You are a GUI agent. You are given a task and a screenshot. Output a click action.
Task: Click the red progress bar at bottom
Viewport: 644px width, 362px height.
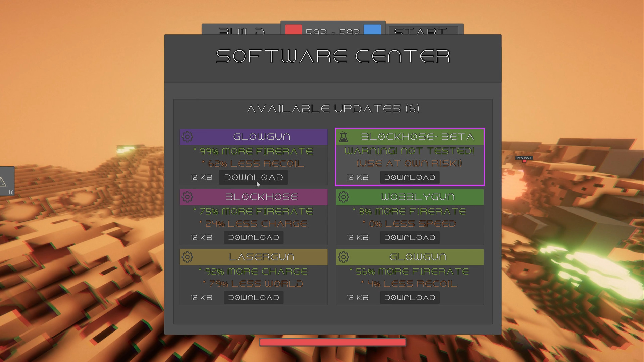pyautogui.click(x=333, y=342)
